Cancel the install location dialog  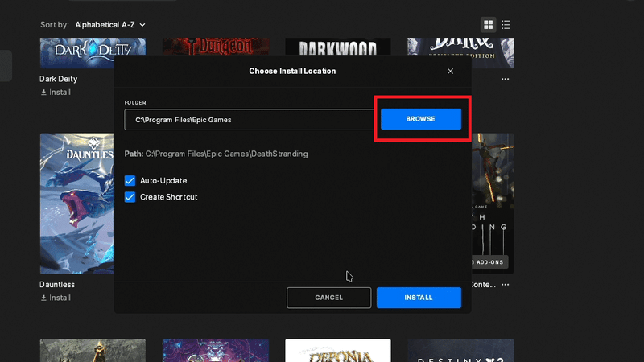(328, 298)
